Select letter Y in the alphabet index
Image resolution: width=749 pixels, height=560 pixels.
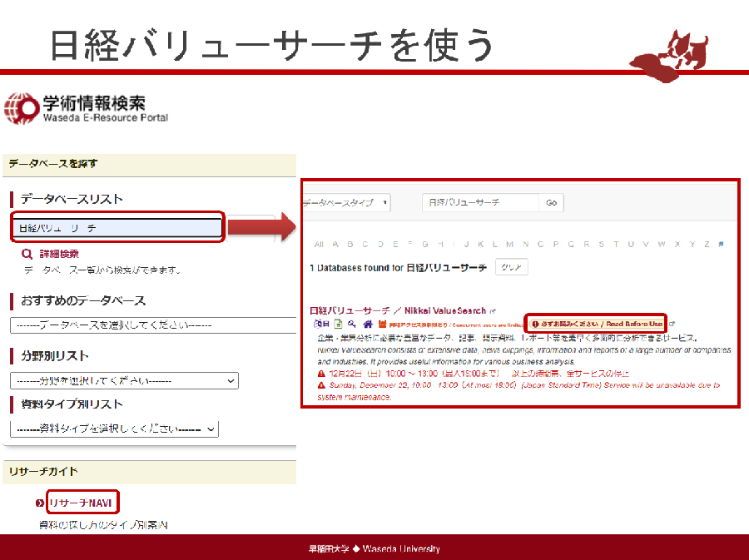tap(692, 245)
